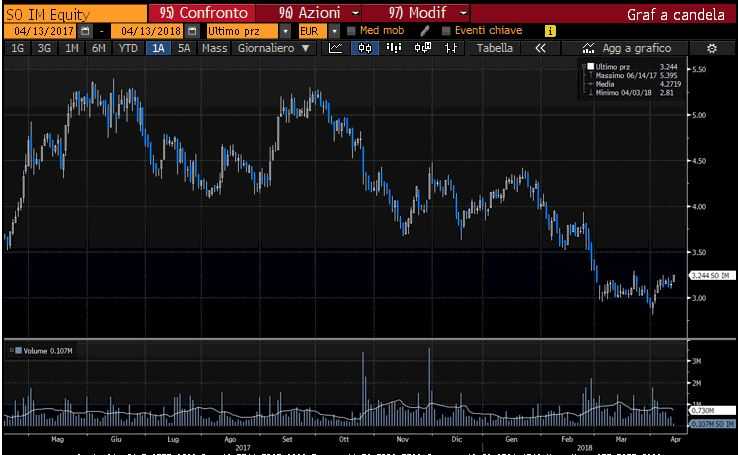
Task: Click EUR currency field
Action: coord(312,32)
